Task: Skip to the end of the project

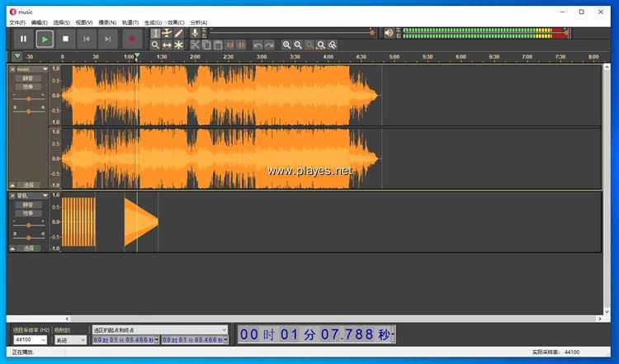Action: click(x=108, y=39)
